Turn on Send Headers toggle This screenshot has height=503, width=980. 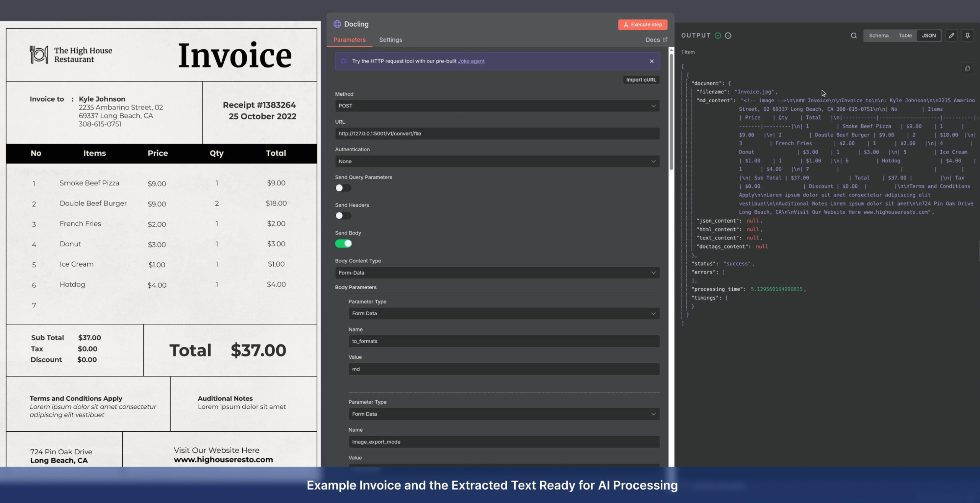pyautogui.click(x=343, y=216)
